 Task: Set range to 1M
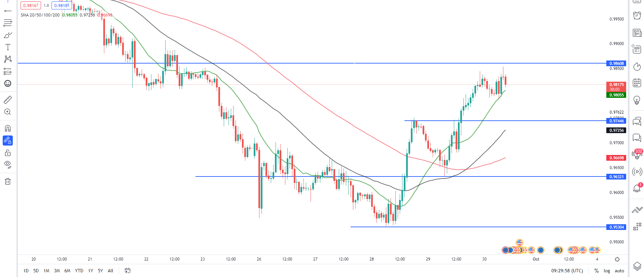(x=46, y=271)
